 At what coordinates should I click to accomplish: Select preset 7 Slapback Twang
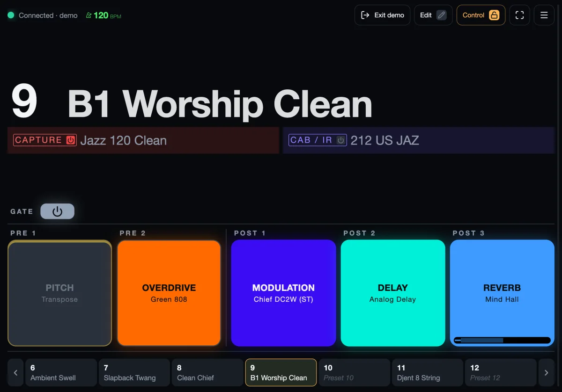point(134,373)
